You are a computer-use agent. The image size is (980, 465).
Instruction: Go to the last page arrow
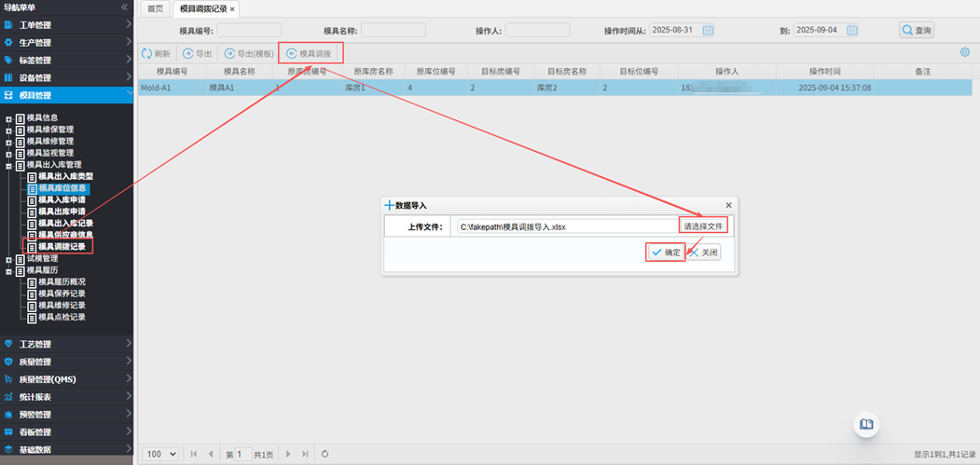[x=305, y=454]
